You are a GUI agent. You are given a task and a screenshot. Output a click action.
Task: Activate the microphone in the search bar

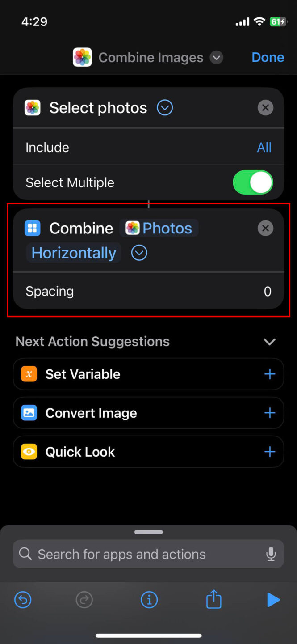coord(271,554)
